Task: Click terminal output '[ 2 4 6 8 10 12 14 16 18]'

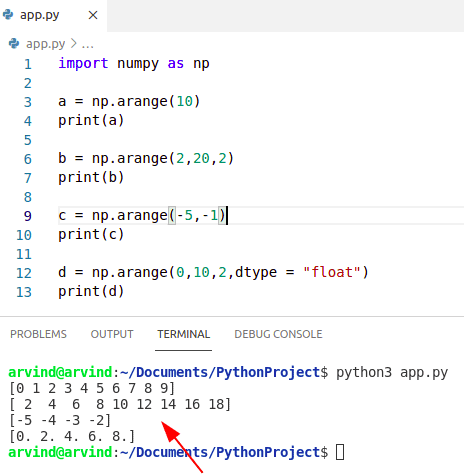Action: pos(120,404)
